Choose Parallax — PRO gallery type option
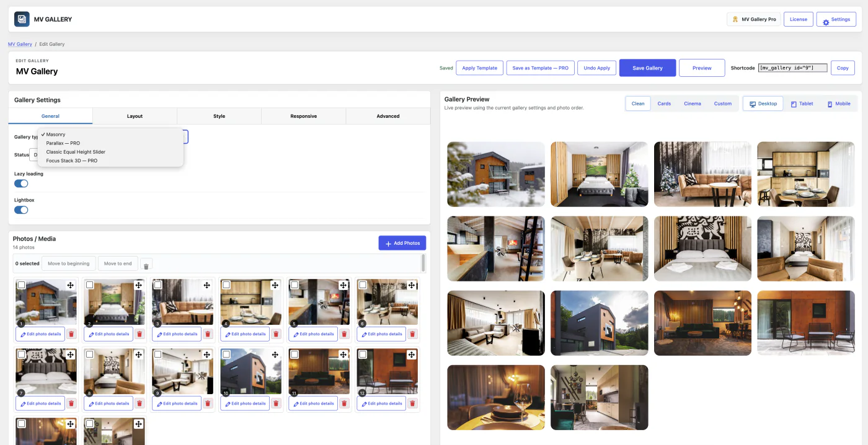868x445 pixels. pos(110,143)
